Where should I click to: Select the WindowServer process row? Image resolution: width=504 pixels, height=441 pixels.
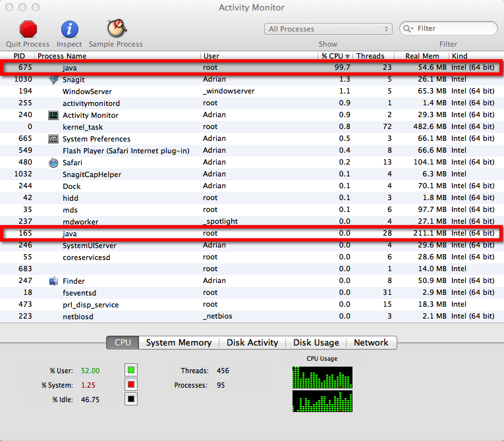[252, 91]
